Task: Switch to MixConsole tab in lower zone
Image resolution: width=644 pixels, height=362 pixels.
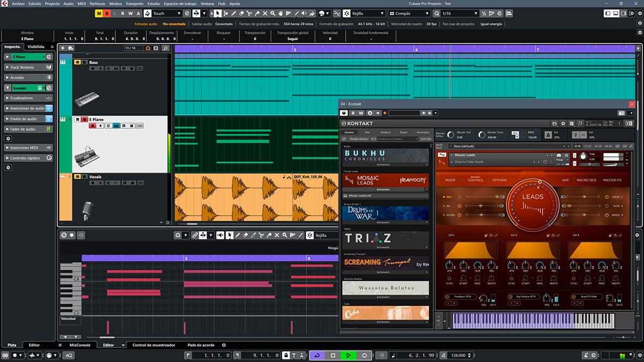Action: (80, 345)
